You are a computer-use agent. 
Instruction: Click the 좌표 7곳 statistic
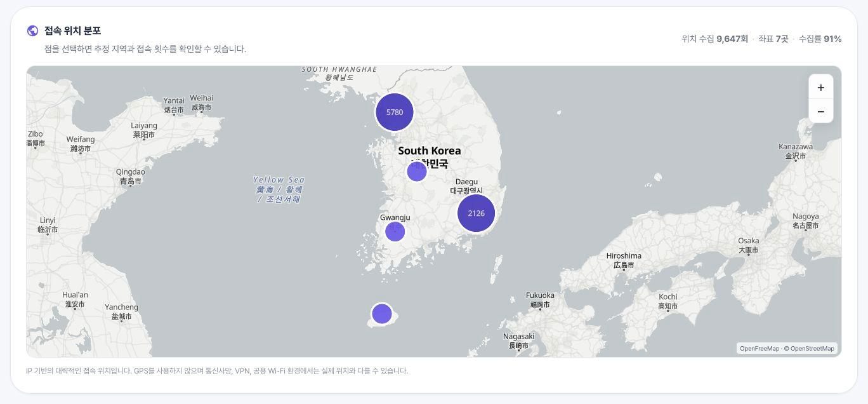(x=773, y=39)
